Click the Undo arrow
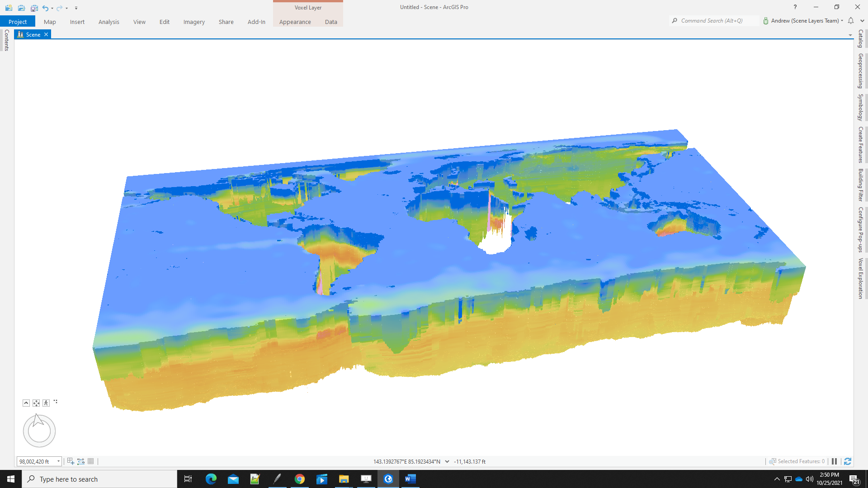This screenshot has width=868, height=488. coord(45,8)
